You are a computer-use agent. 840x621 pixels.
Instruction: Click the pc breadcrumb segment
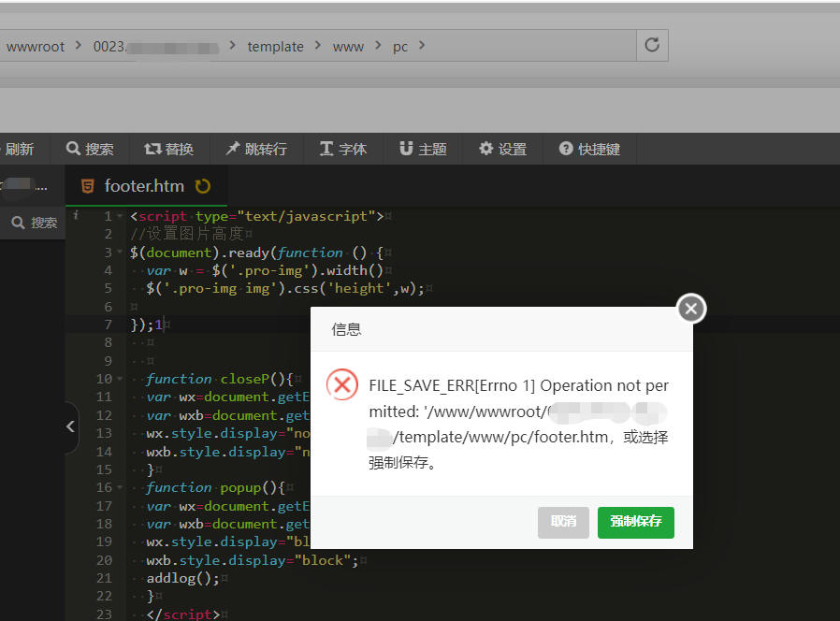pos(400,47)
